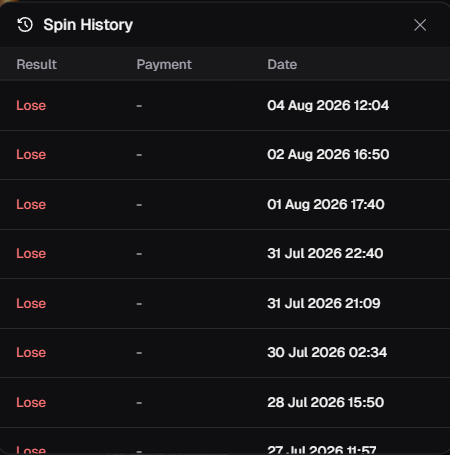Select the Lose result from 02 Aug 2026

pyautogui.click(x=31, y=155)
